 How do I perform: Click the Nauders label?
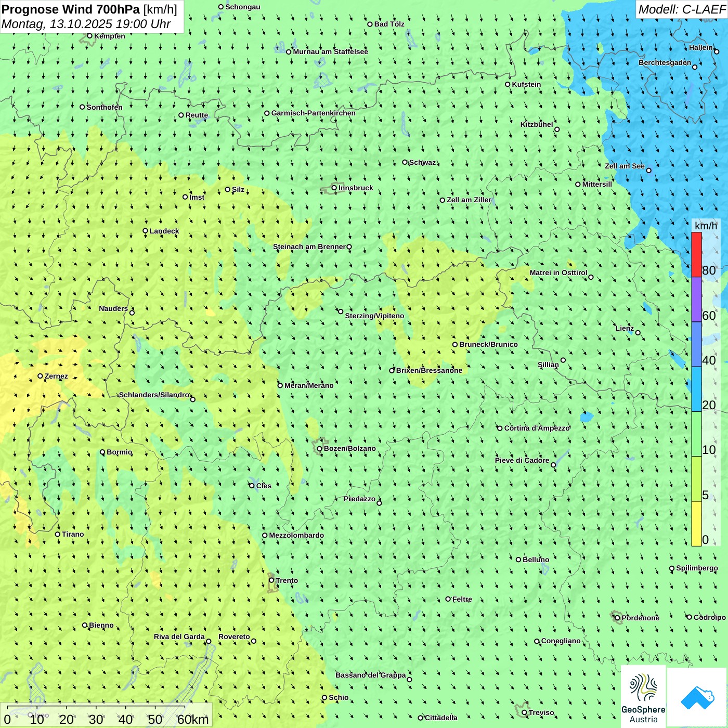pos(113,308)
